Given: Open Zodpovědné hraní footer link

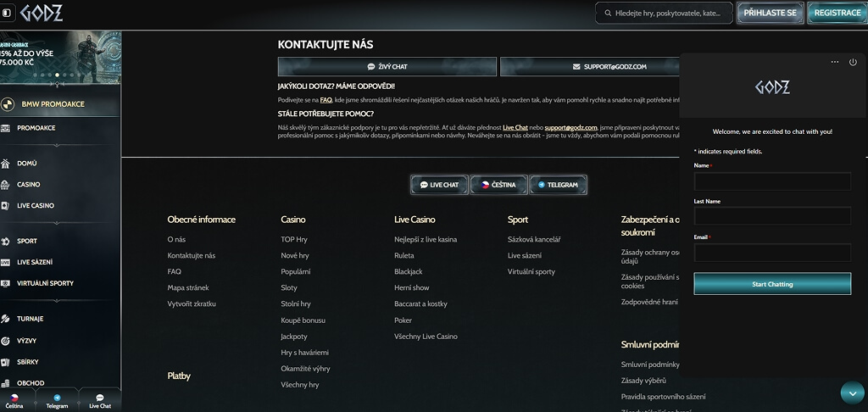Looking at the screenshot, I should coord(649,302).
